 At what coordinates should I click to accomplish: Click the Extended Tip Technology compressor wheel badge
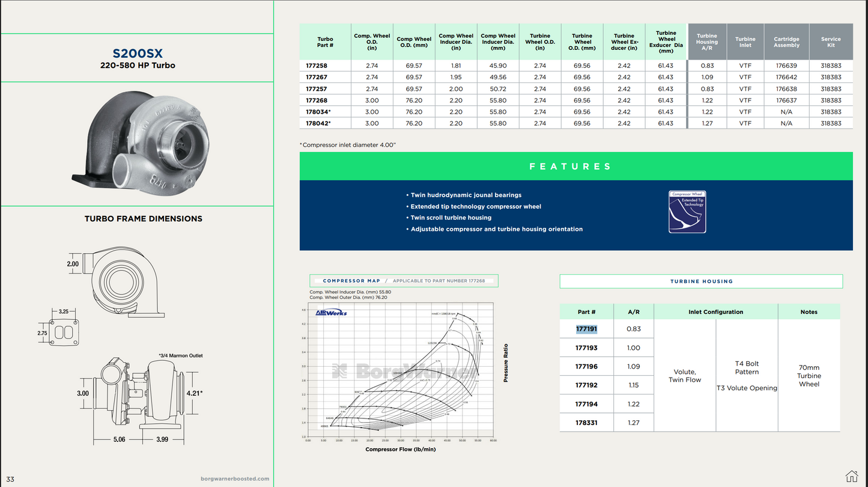coord(687,212)
